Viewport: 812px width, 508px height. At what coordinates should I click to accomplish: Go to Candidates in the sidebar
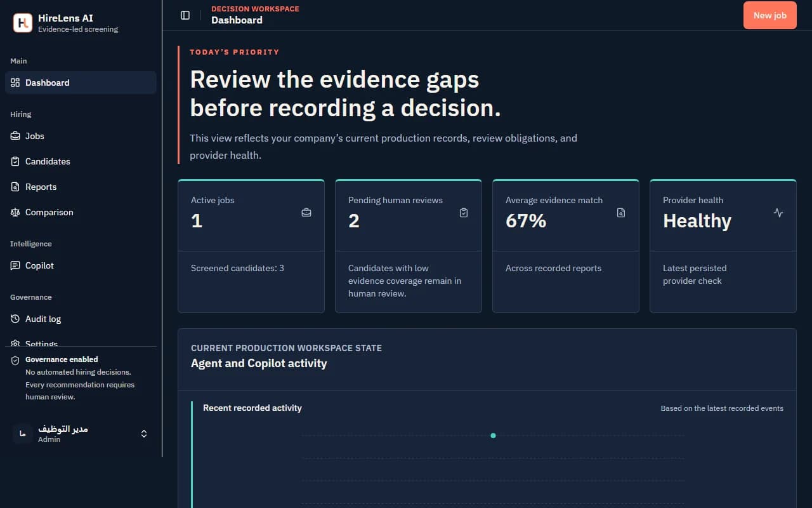coord(81,161)
